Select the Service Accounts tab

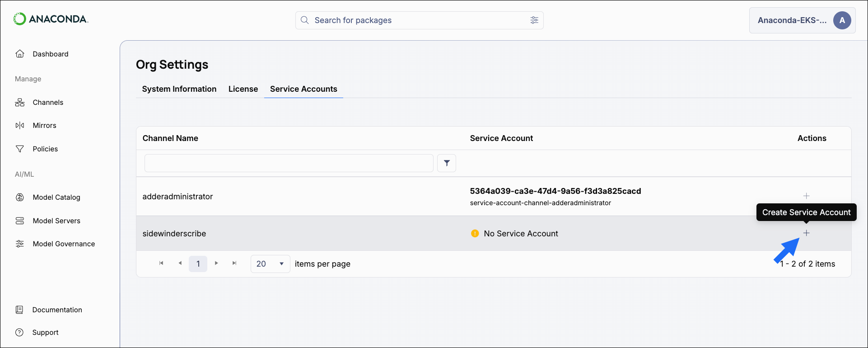(x=303, y=89)
